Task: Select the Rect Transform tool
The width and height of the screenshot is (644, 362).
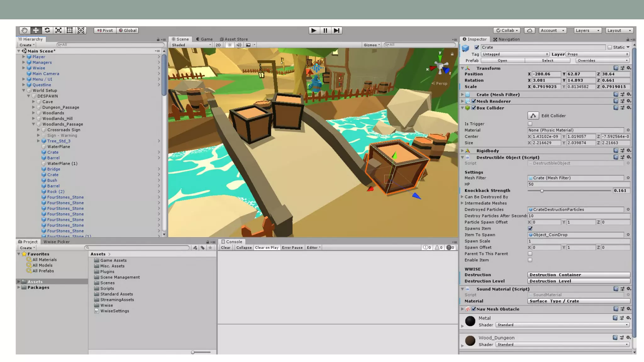Action: tap(70, 30)
